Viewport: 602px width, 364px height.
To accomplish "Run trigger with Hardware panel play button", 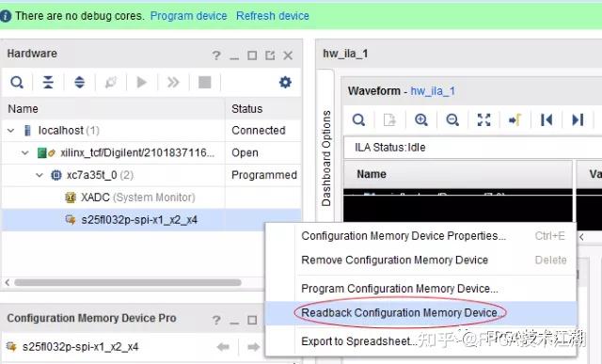I will (142, 82).
